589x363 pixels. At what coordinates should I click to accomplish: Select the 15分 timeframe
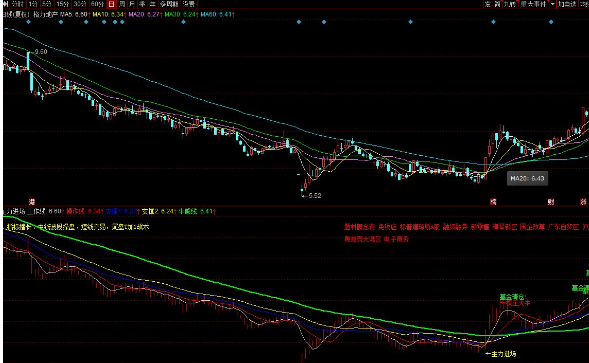point(62,4)
